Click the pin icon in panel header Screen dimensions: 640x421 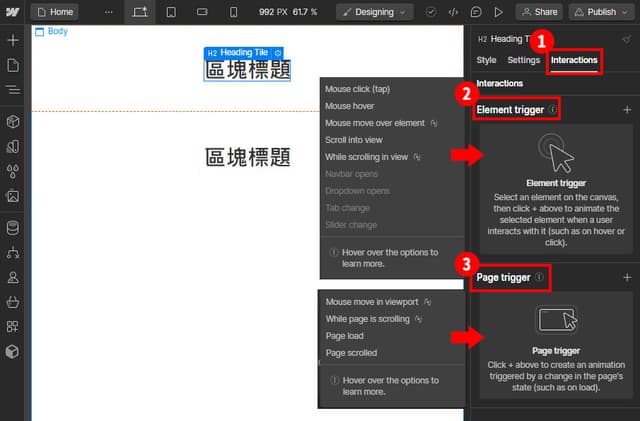click(x=626, y=39)
